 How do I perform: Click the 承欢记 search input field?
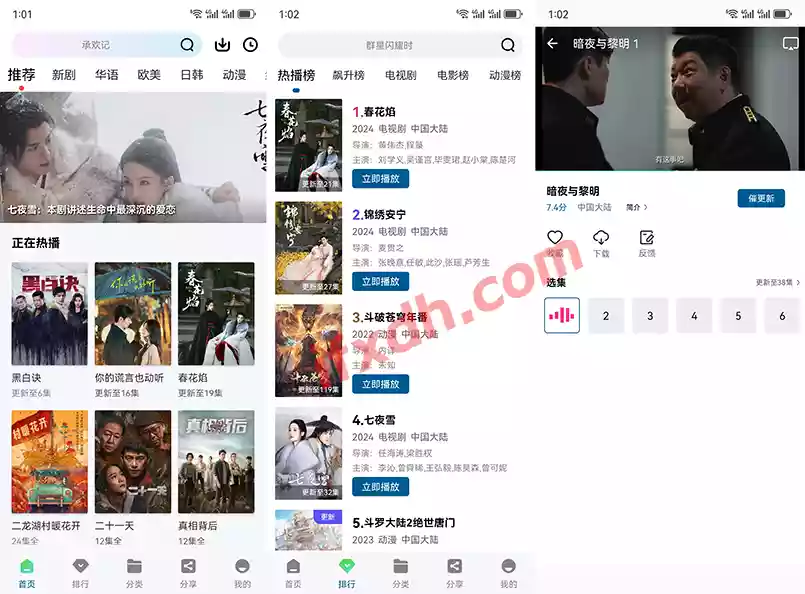tap(96, 45)
